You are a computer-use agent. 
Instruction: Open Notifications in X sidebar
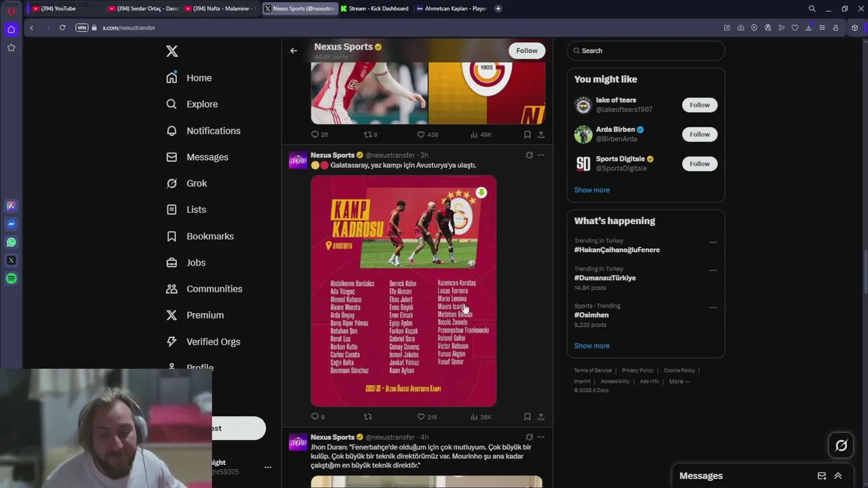pos(203,131)
